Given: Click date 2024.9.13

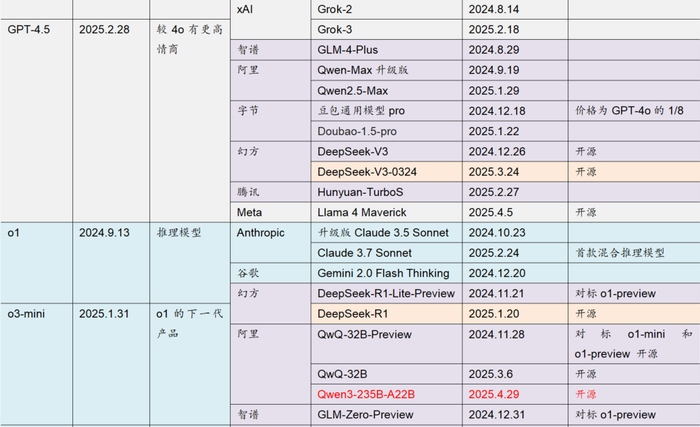Looking at the screenshot, I should pyautogui.click(x=104, y=233).
